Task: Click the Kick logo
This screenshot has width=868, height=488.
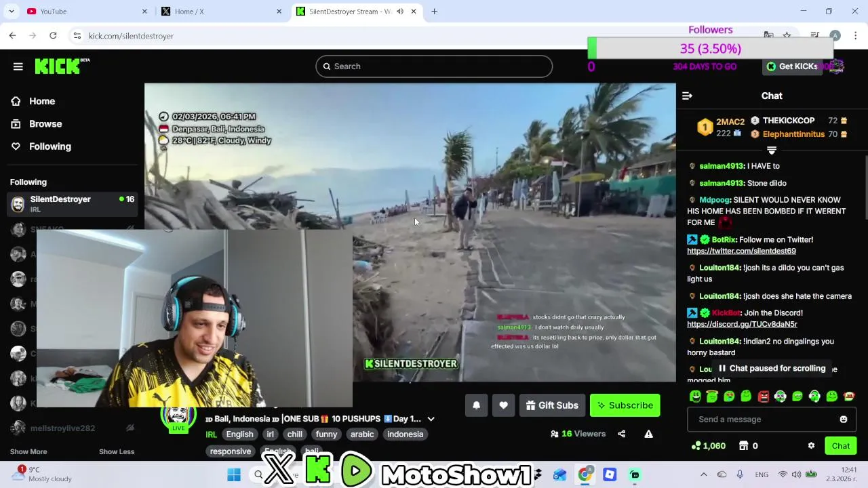Action: (x=61, y=66)
